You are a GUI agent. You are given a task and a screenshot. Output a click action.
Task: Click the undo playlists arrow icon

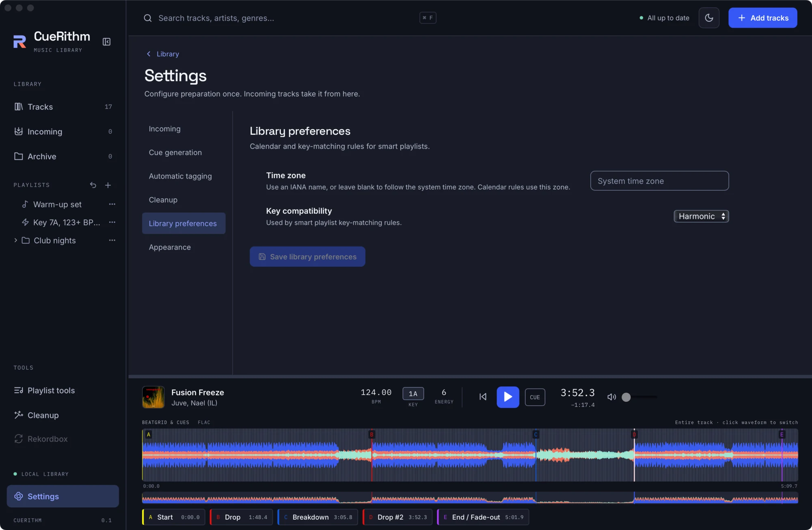click(x=93, y=185)
